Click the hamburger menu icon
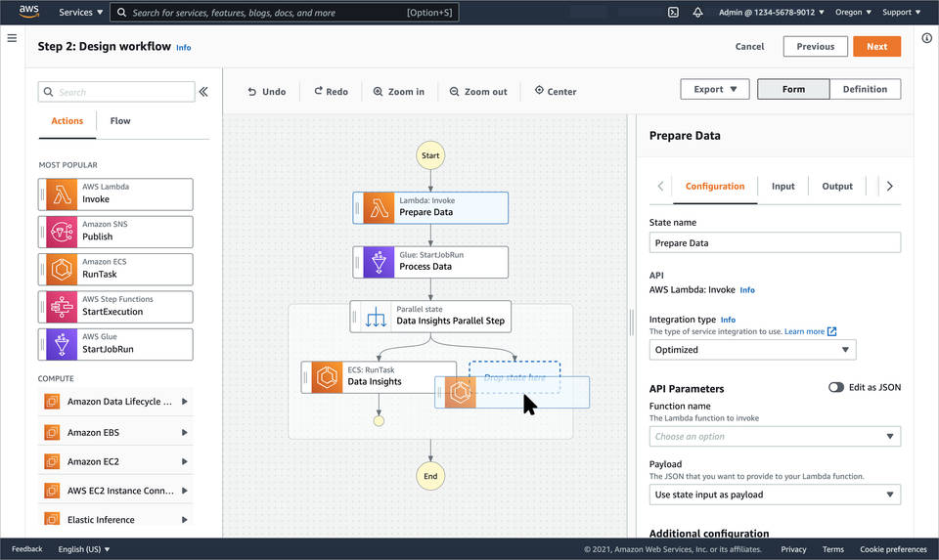939x560 pixels. coord(12,38)
